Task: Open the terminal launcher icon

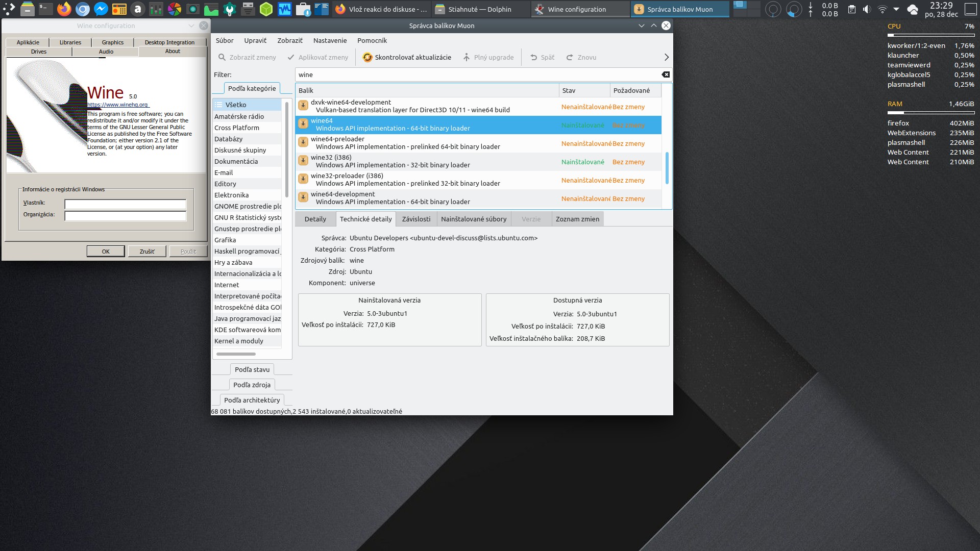Action: [x=46, y=9]
